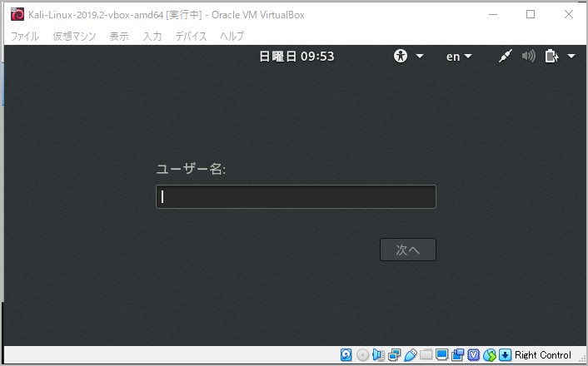Click the recording status icon

(x=457, y=354)
